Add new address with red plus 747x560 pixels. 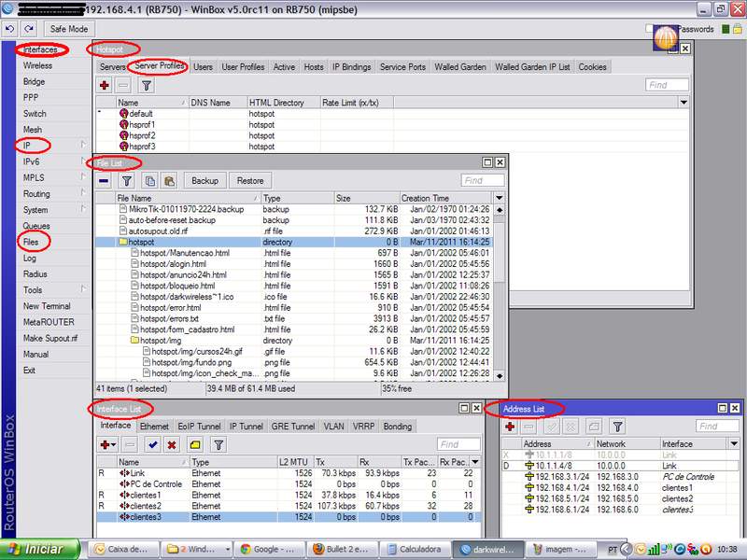[x=510, y=427]
